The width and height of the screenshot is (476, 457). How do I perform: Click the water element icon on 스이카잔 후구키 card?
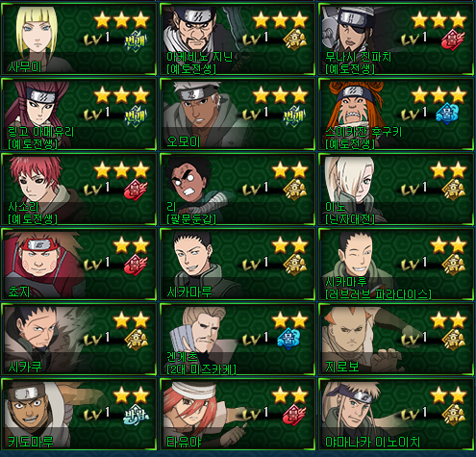[447, 114]
